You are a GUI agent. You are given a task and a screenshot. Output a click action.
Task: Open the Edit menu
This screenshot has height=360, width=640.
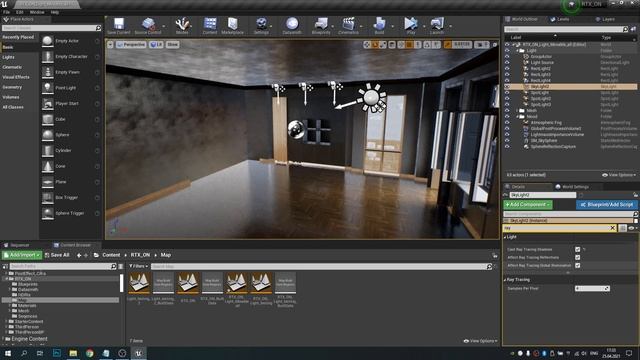coord(20,12)
